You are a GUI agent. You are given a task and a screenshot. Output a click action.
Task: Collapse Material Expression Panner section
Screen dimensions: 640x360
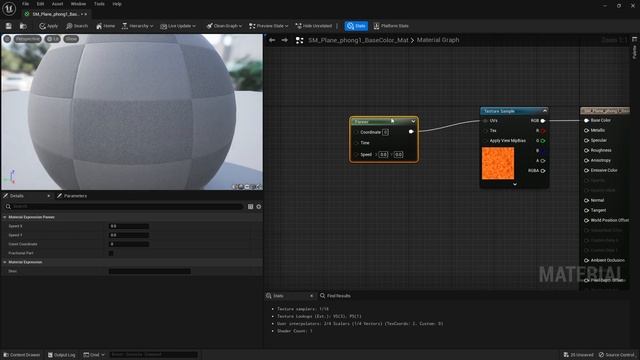[x=5, y=217]
